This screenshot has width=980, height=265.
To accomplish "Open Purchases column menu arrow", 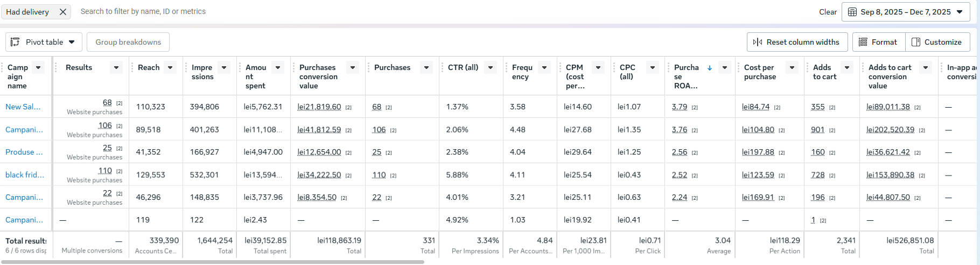I will [x=426, y=67].
